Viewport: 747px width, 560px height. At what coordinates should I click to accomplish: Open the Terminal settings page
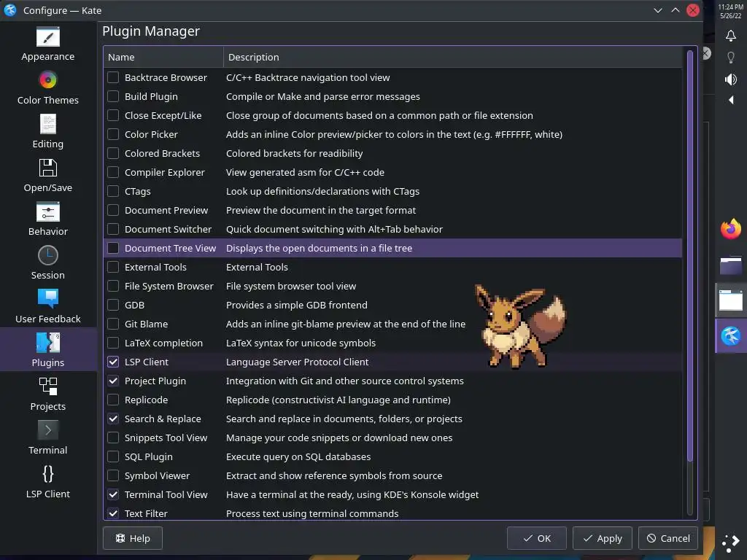click(47, 438)
